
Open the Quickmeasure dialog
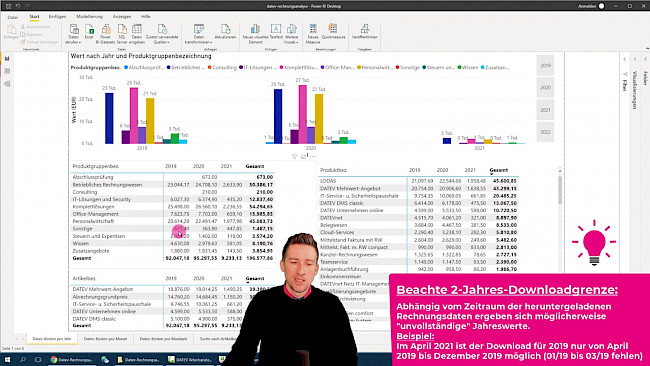click(333, 32)
